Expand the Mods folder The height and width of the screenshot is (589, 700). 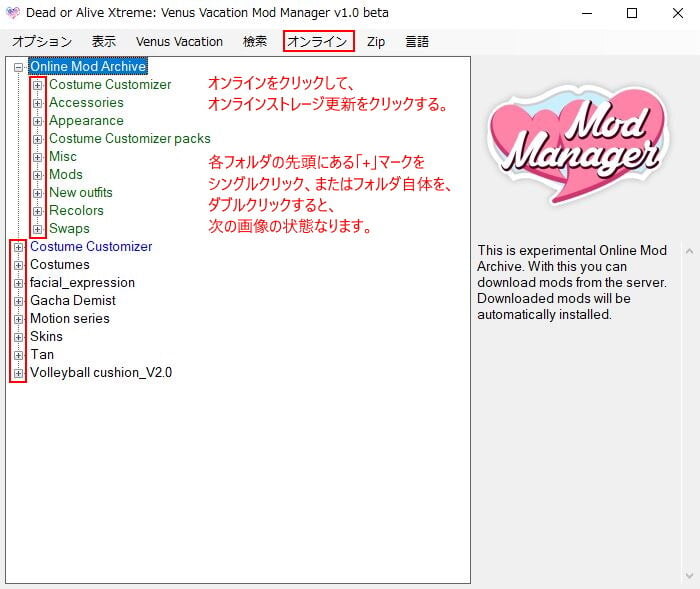click(x=38, y=175)
